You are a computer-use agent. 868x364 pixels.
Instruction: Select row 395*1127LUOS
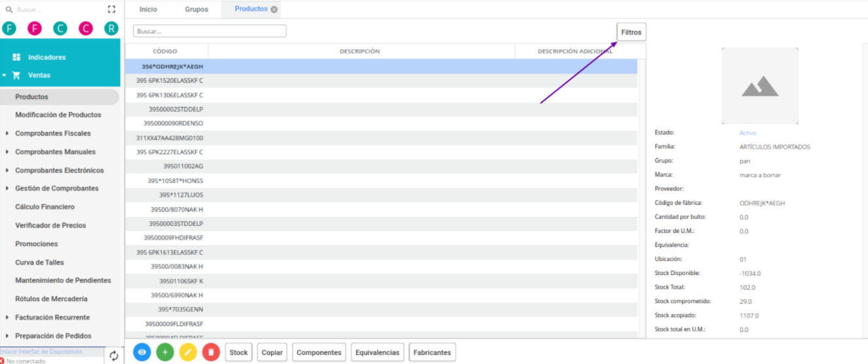click(x=381, y=195)
